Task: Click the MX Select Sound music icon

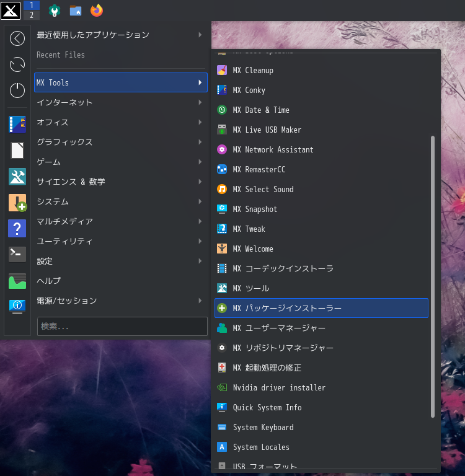Action: click(x=222, y=189)
